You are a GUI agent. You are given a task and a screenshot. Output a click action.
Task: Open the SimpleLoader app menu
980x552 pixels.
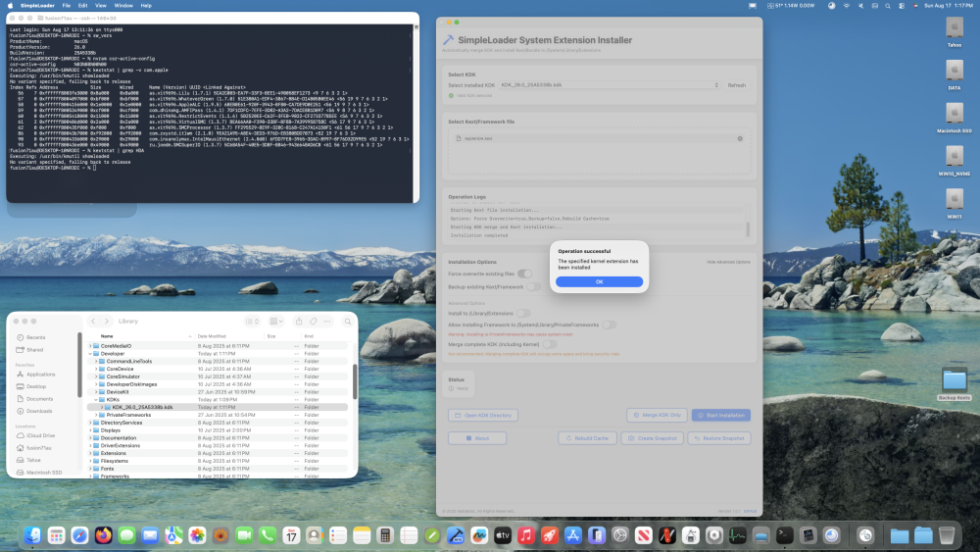(37, 6)
